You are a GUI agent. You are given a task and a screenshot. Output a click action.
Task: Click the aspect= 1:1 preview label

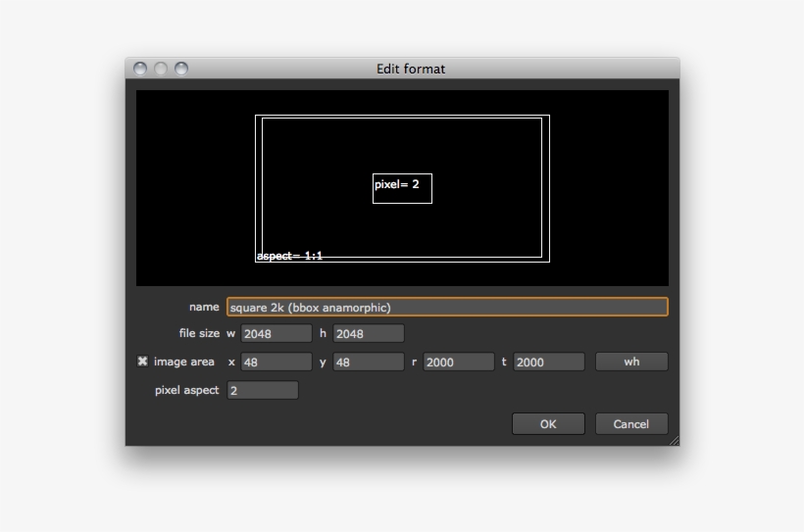289,256
